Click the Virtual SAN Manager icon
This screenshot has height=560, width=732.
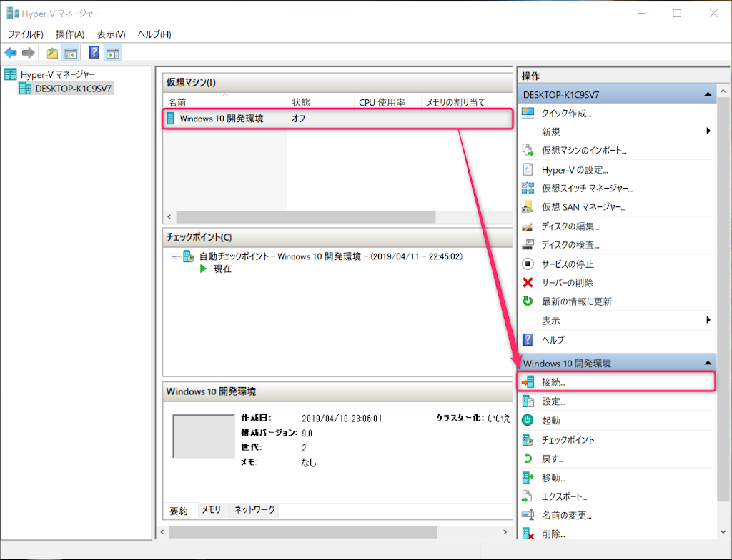point(528,206)
